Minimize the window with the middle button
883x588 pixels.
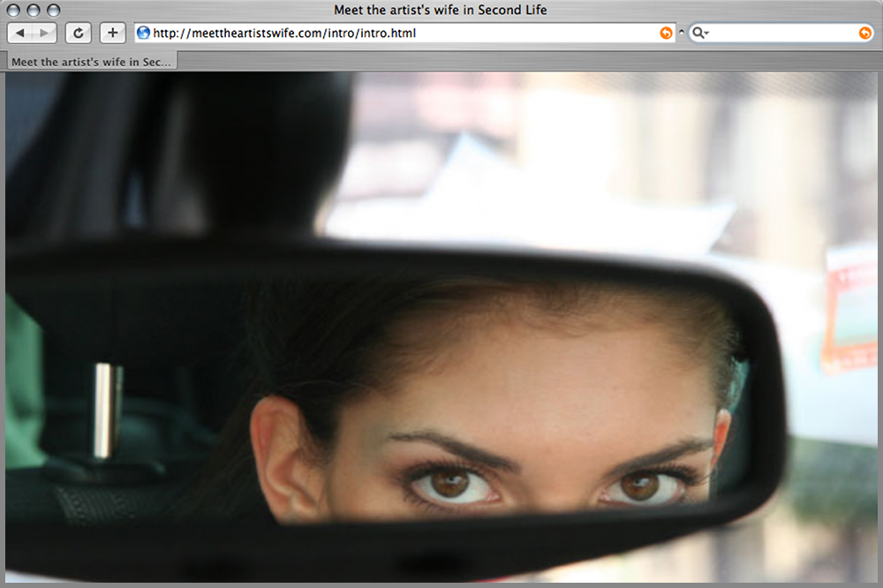coord(34,10)
